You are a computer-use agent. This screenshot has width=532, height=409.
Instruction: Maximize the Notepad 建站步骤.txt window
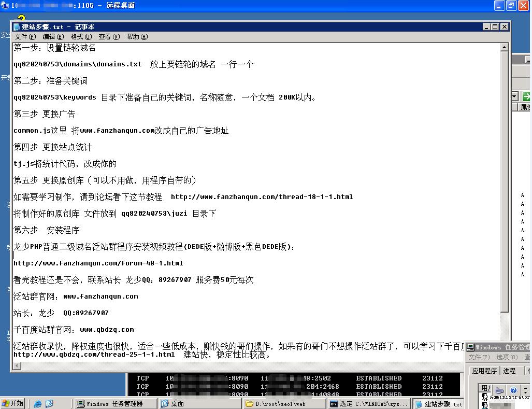coord(495,27)
